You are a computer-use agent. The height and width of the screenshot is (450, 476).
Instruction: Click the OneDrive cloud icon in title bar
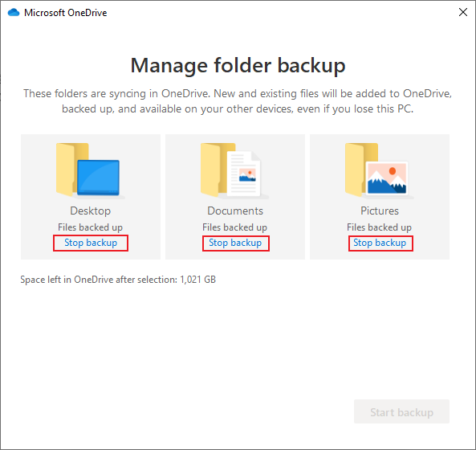tap(14, 13)
